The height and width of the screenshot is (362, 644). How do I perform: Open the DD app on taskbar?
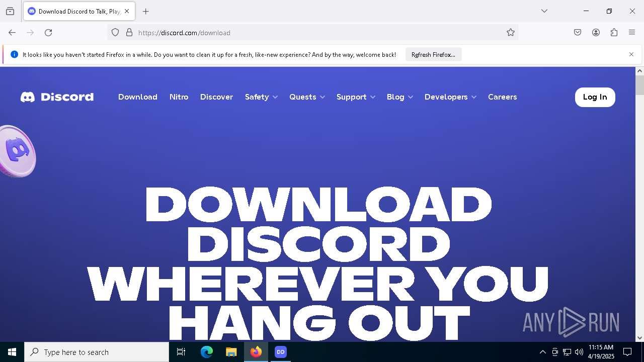(281, 352)
